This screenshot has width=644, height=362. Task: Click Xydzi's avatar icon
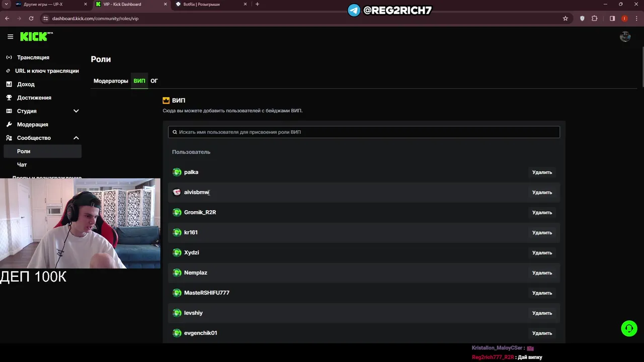click(177, 252)
